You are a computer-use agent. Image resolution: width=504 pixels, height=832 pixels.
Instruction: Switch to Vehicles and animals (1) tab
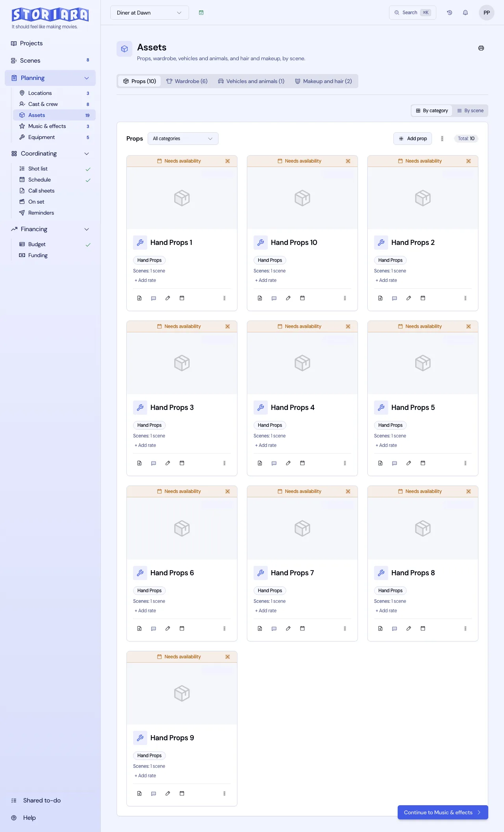[x=251, y=81]
